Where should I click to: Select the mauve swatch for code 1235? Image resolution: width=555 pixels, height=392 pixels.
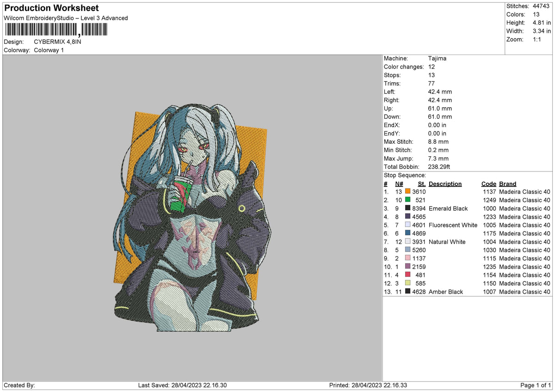[x=407, y=266]
